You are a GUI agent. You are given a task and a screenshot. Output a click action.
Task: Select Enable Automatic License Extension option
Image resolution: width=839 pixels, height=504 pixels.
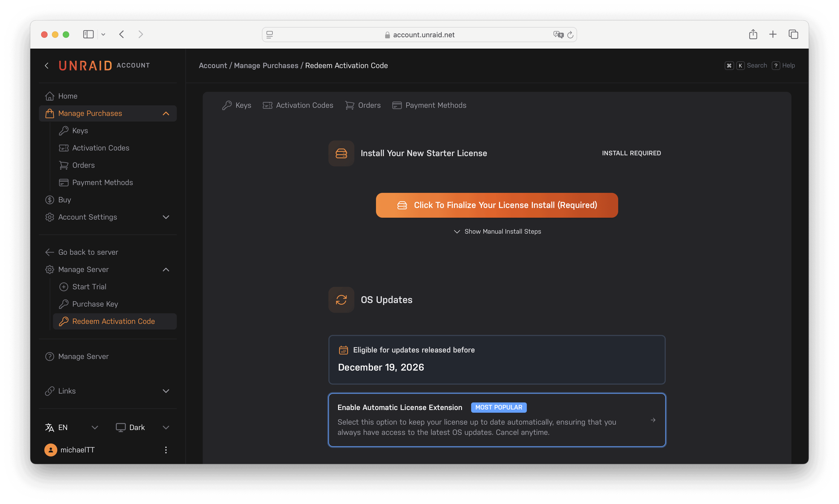click(x=497, y=420)
